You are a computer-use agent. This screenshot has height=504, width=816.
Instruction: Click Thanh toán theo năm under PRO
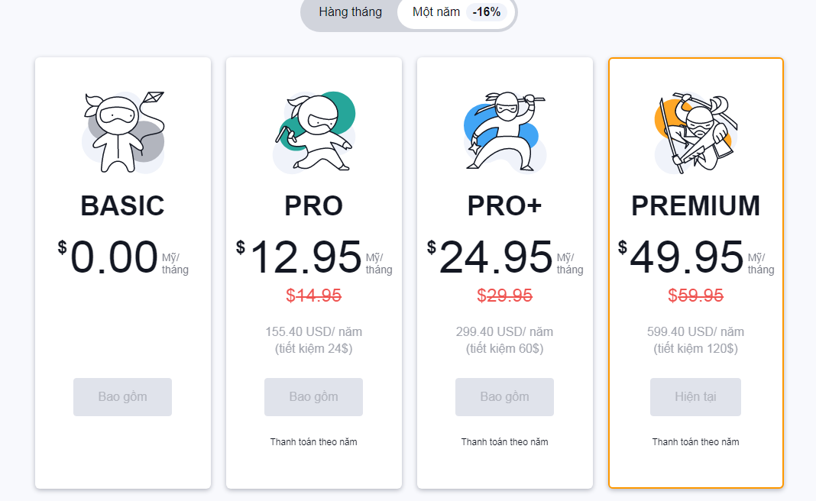pyautogui.click(x=313, y=442)
